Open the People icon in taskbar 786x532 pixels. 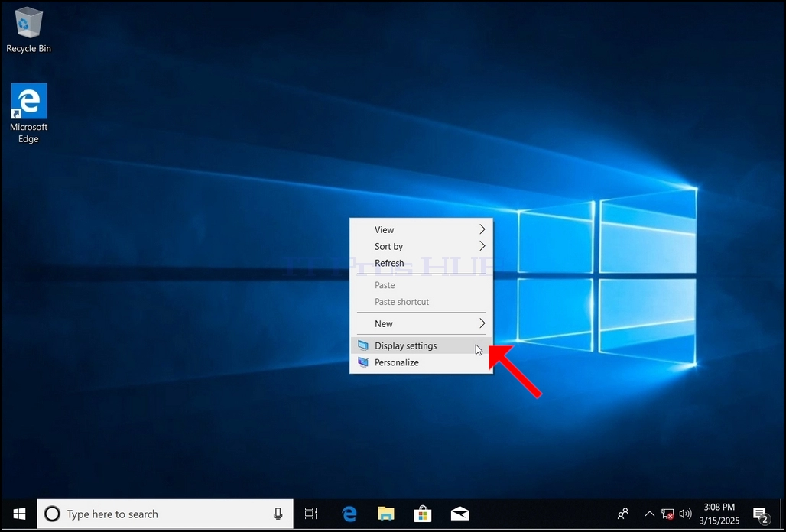click(623, 514)
